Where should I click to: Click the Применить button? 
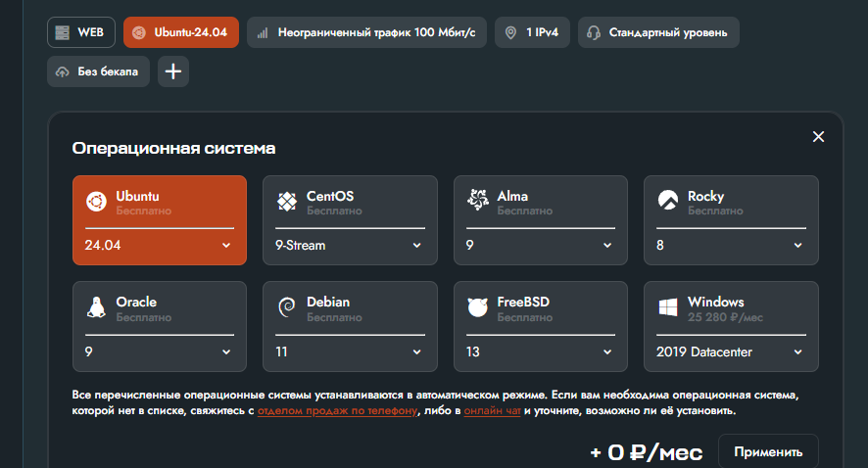click(x=768, y=452)
